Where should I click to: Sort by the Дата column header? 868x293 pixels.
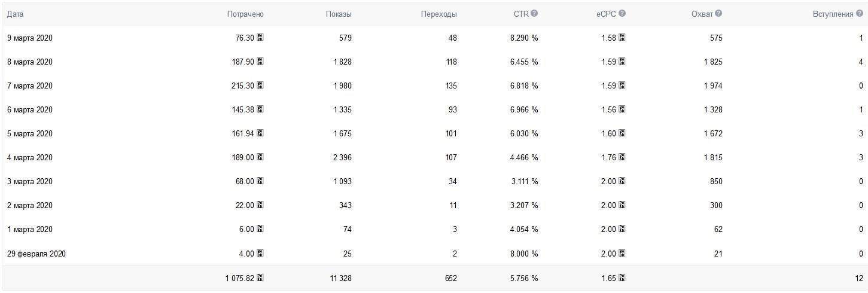(15, 14)
